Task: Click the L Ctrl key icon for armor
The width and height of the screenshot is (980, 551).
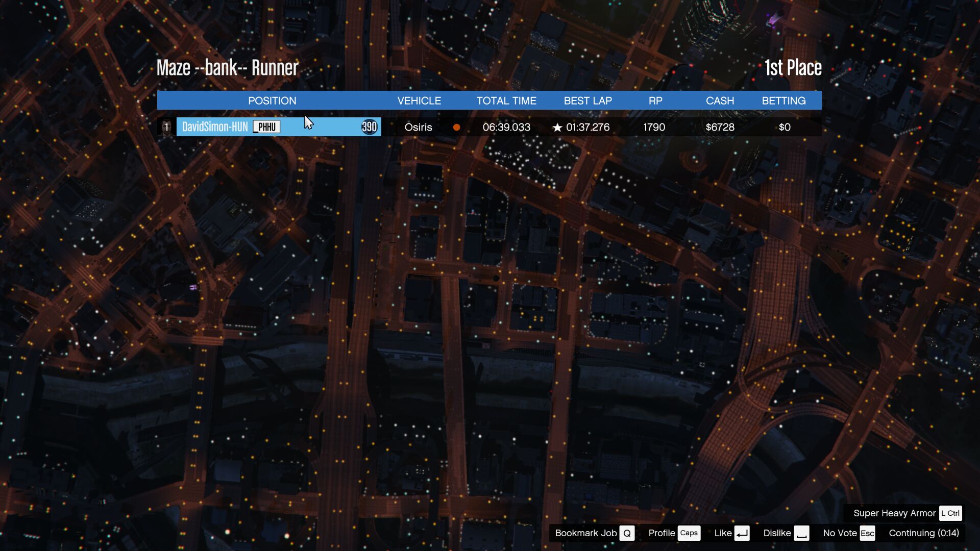Action: coord(950,513)
